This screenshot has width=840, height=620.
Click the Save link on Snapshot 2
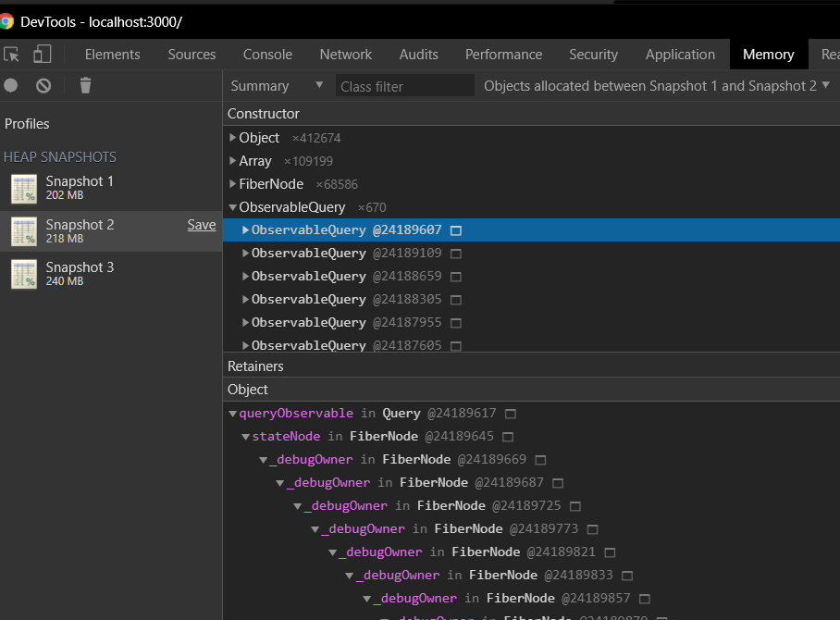[x=202, y=224]
